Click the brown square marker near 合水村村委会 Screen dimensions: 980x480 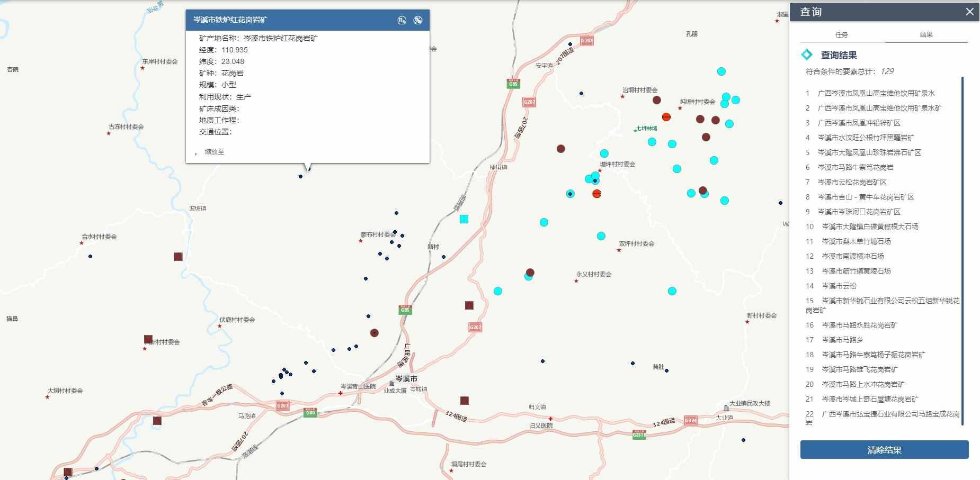(x=178, y=257)
